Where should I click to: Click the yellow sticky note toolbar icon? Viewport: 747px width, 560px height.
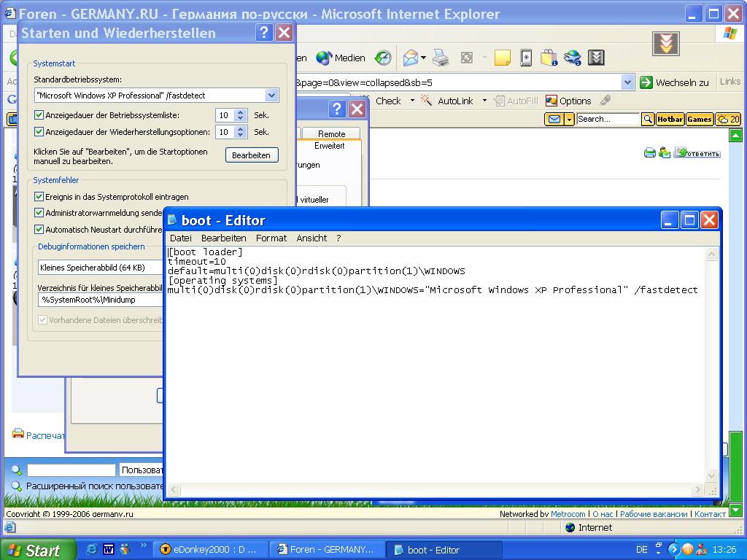502,58
